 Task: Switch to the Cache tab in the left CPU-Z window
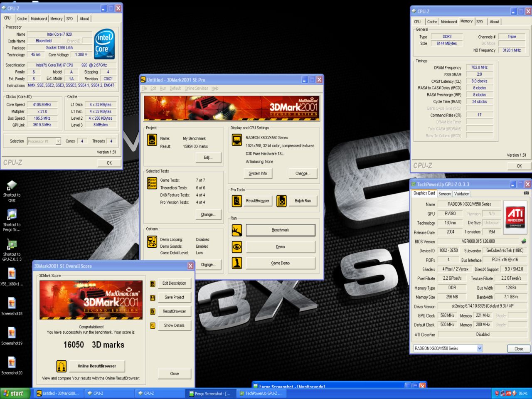click(x=22, y=19)
